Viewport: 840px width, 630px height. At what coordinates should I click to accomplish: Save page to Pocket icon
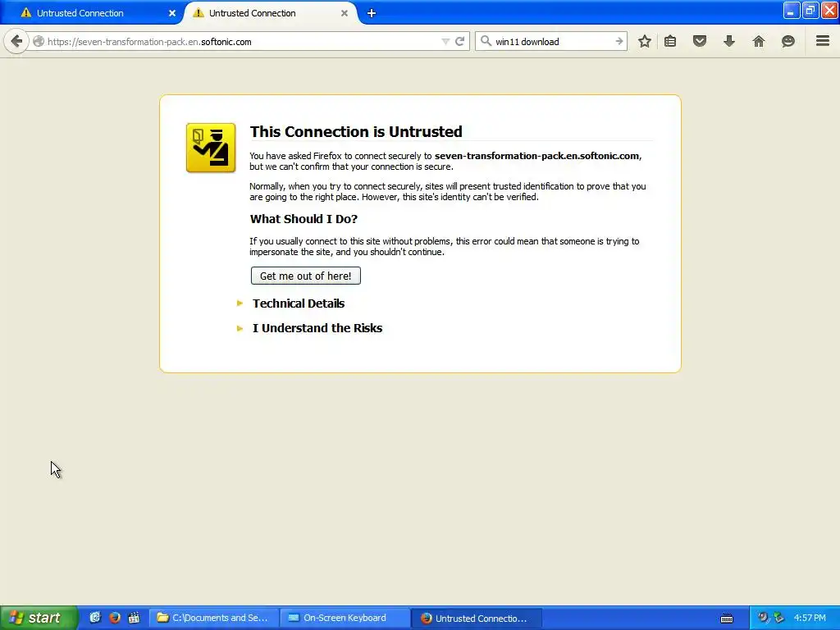(700, 41)
